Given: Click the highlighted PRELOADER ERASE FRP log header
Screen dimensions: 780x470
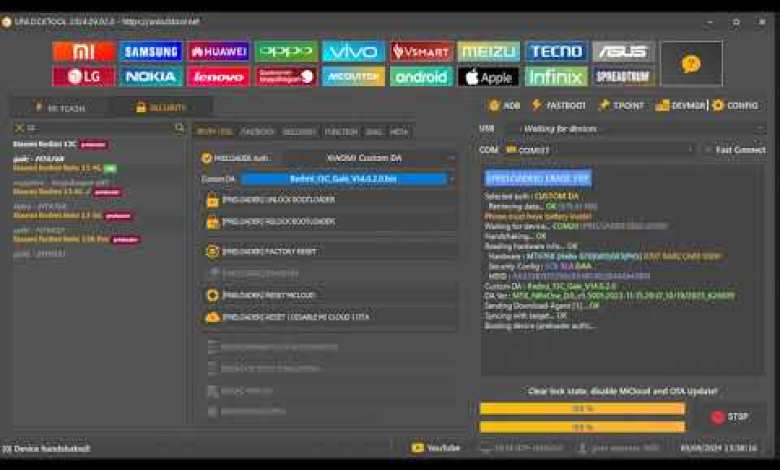Looking at the screenshot, I should pyautogui.click(x=538, y=178).
